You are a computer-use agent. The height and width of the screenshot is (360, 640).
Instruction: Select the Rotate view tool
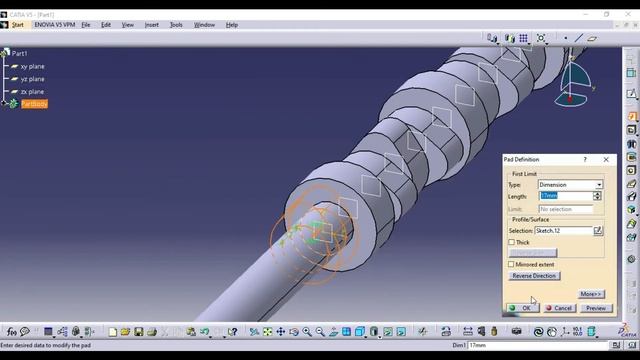[293, 332]
